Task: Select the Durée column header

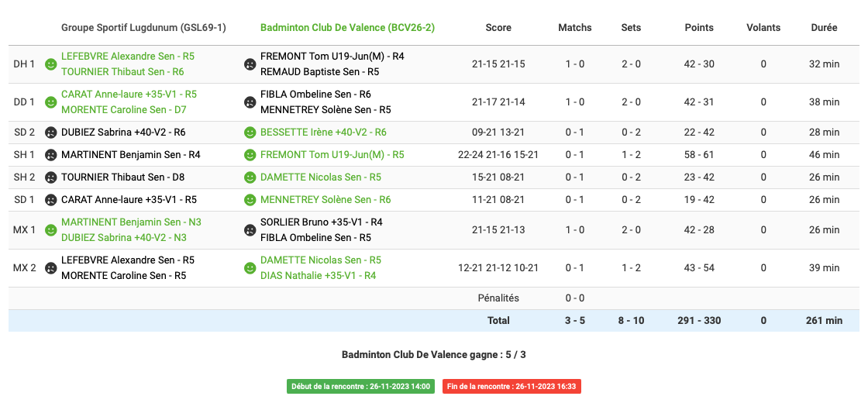Action: point(825,28)
